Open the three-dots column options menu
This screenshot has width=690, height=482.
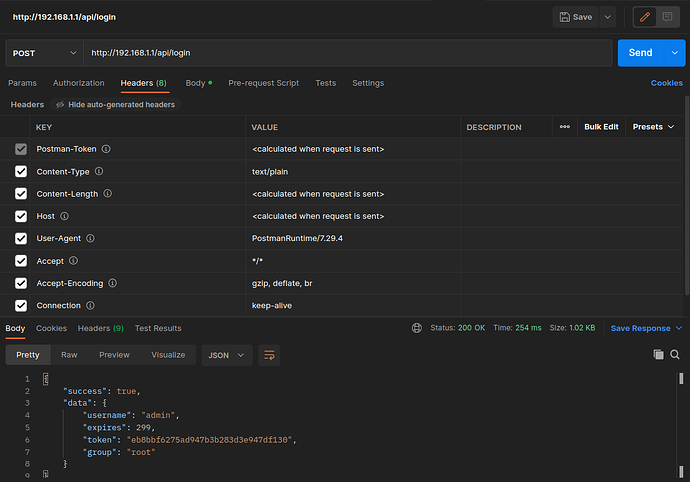(x=565, y=127)
